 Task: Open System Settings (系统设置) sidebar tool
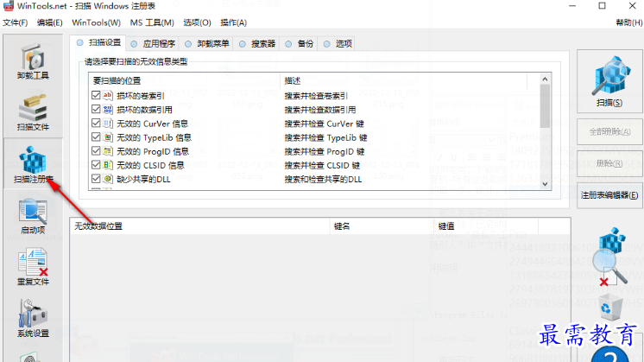click(33, 319)
